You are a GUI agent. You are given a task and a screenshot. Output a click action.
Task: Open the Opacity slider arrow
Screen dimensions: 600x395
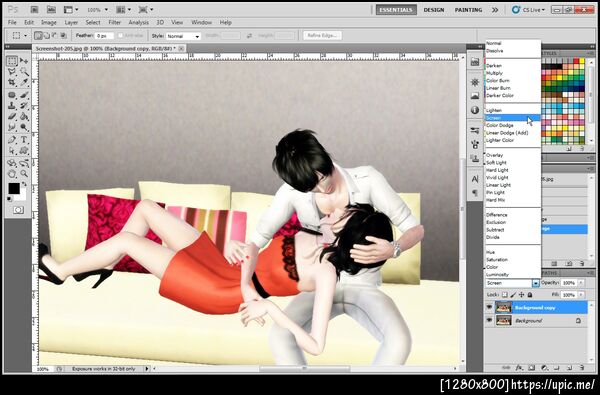[581, 283]
